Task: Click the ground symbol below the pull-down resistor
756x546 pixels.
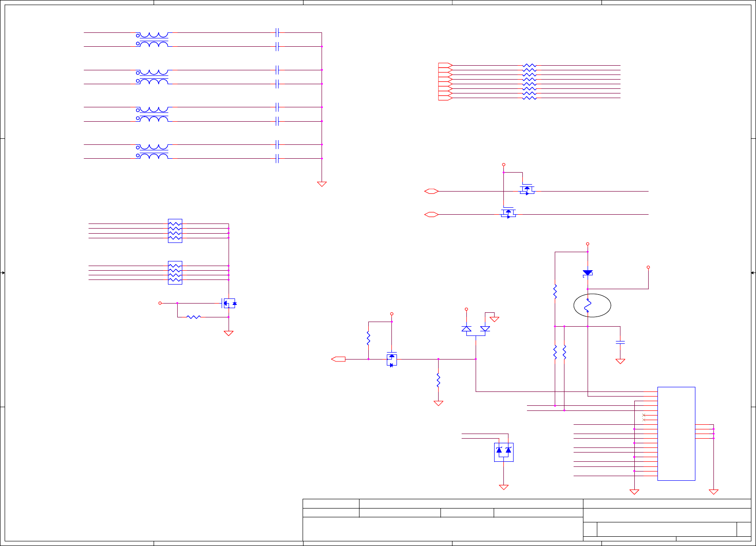Action: click(439, 403)
